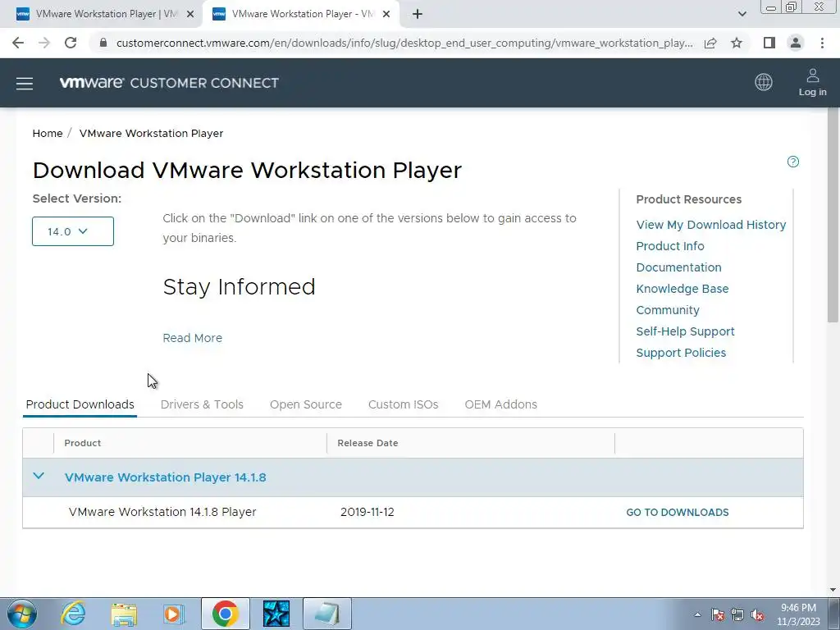840x630 pixels.
Task: Switch to Drivers & Tools tab
Action: pos(202,404)
